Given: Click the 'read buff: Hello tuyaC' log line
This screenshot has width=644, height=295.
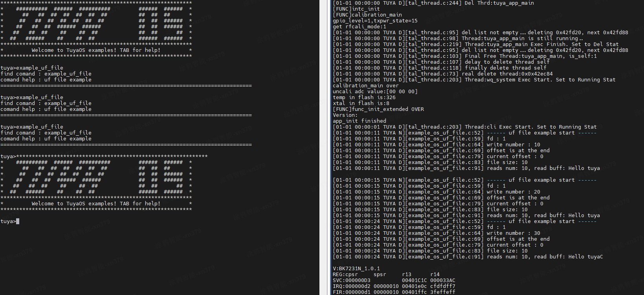Looking at the screenshot, I should click(468, 257).
